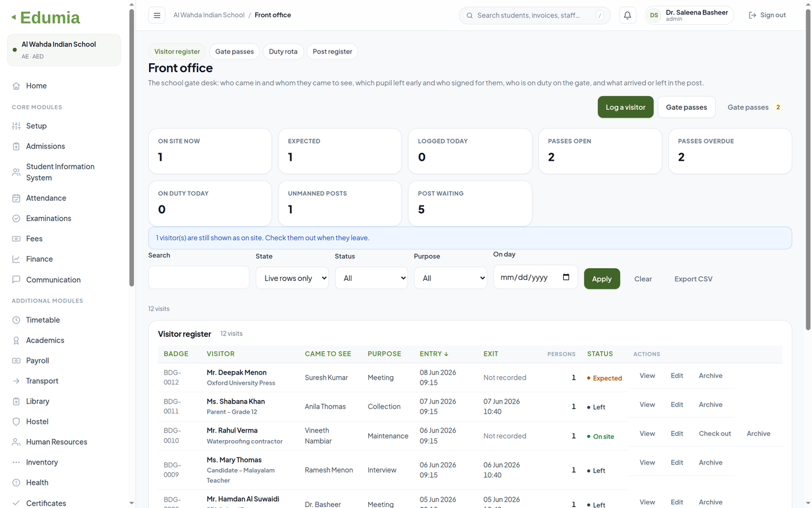
Task: Open the notifications bell
Action: click(628, 16)
